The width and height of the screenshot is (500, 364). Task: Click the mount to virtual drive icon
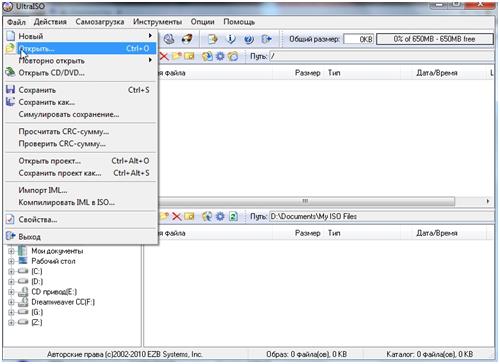[169, 39]
